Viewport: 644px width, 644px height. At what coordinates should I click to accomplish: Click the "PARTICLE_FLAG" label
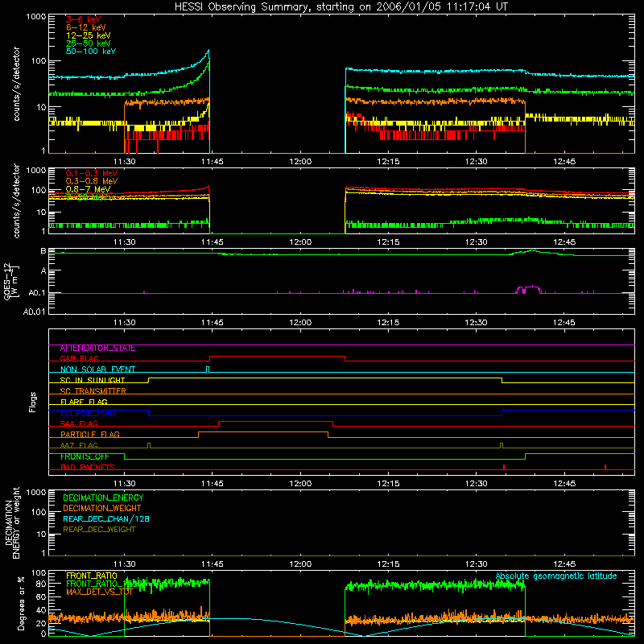[90, 435]
